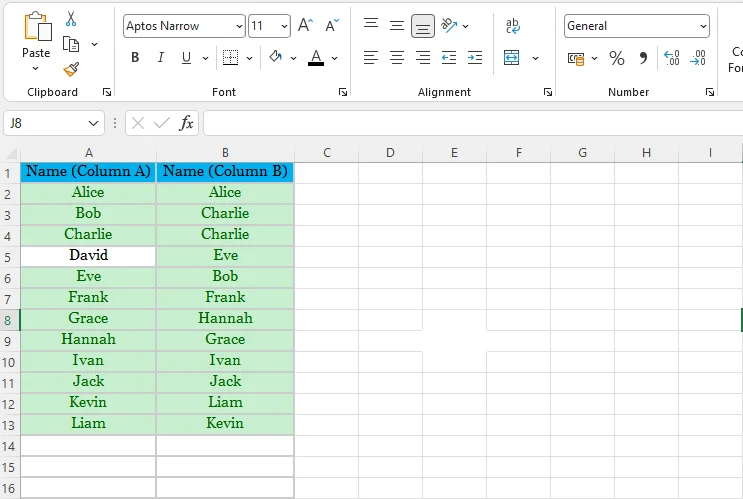The width and height of the screenshot is (743, 499).
Task: Select row 5 header
Action: click(x=8, y=257)
